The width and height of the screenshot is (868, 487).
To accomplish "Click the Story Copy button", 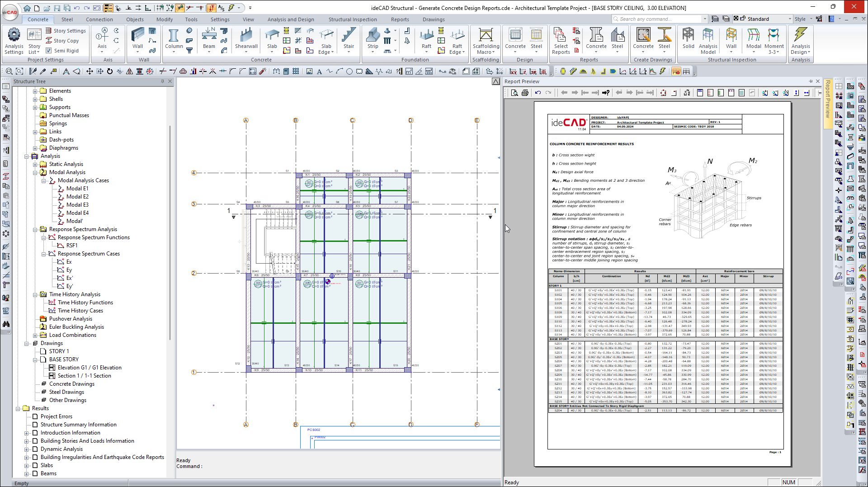I will [62, 41].
